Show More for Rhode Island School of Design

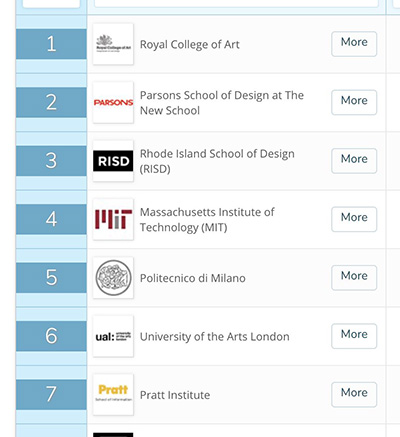point(354,161)
